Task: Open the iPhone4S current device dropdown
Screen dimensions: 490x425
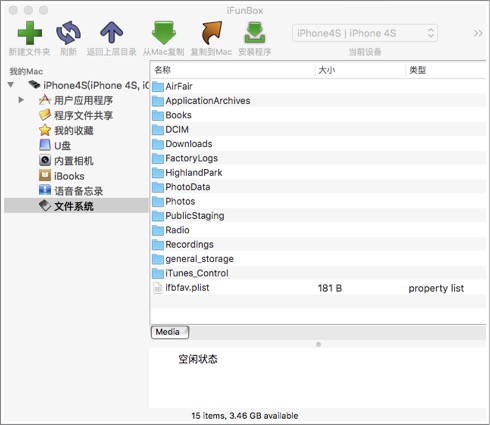Action: click(x=365, y=33)
